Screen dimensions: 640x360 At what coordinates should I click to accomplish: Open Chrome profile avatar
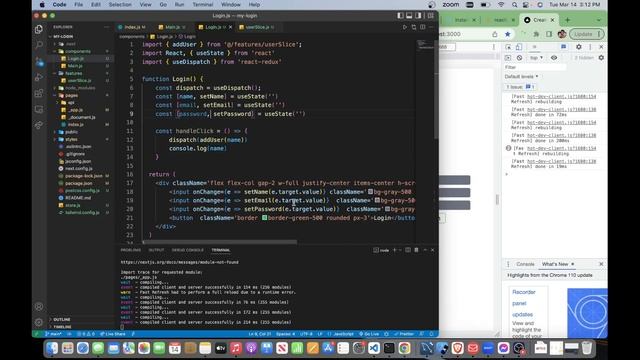(x=562, y=34)
